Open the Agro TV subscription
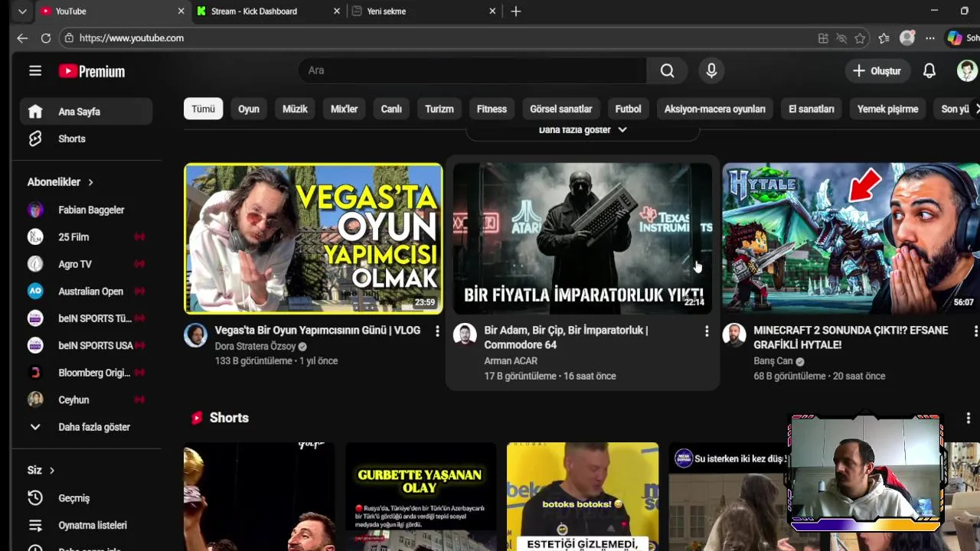 (86, 264)
